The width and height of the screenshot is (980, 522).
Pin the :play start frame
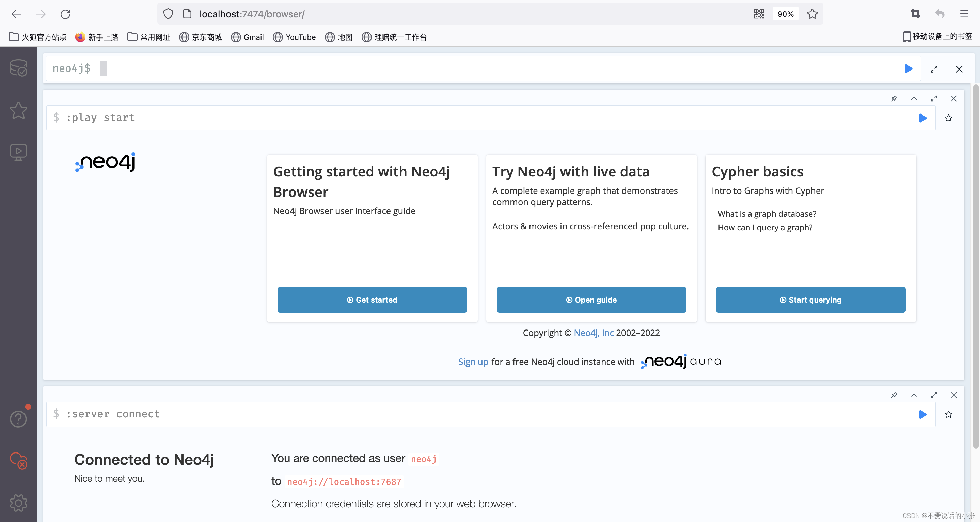tap(894, 98)
